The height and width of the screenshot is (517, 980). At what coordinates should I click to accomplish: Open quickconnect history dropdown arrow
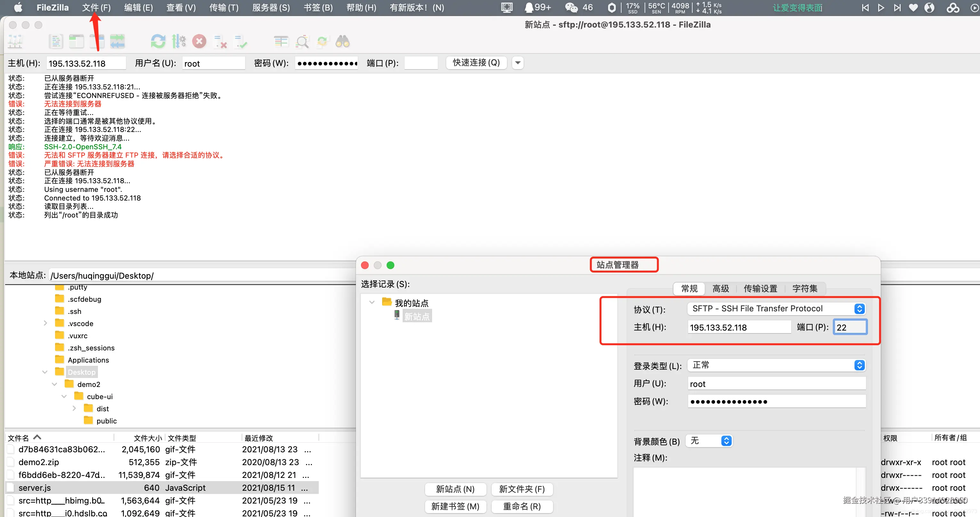[x=518, y=63]
